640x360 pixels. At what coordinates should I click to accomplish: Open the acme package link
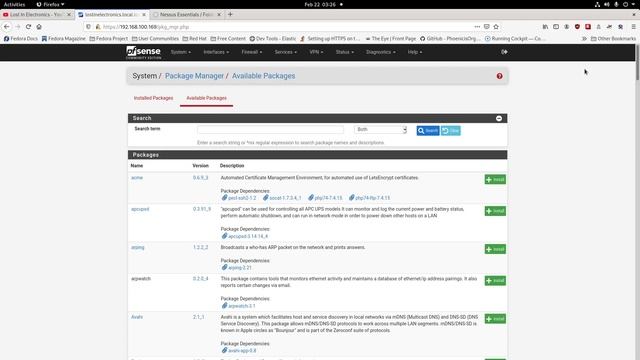137,178
